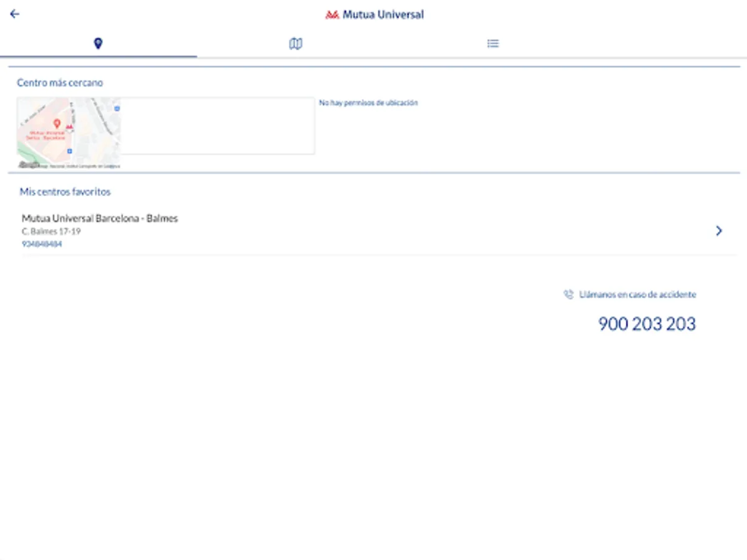Click the 'Centro más cercano' heading
Viewport: 747px width, 560px height.
60,83
